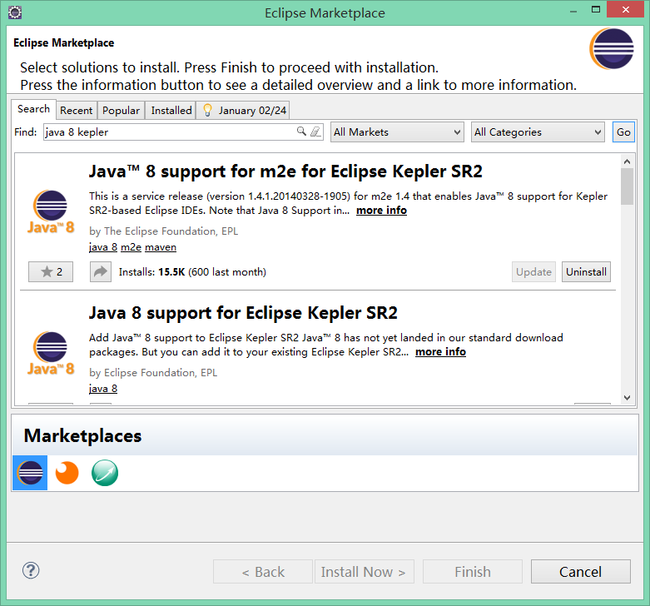
Task: Click the m2e tag link
Action: tap(131, 247)
